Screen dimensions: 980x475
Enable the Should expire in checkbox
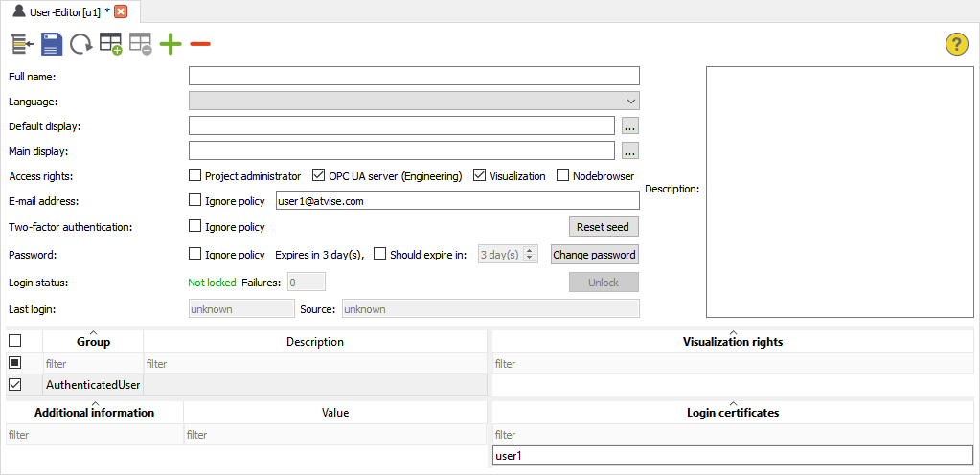click(379, 254)
